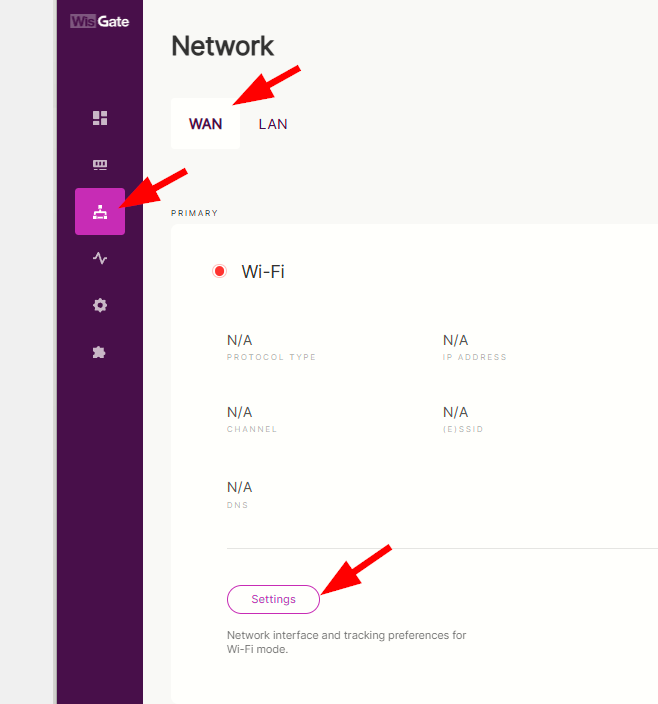The image size is (658, 704).
Task: Click the PRIMARY section label
Action: click(194, 213)
